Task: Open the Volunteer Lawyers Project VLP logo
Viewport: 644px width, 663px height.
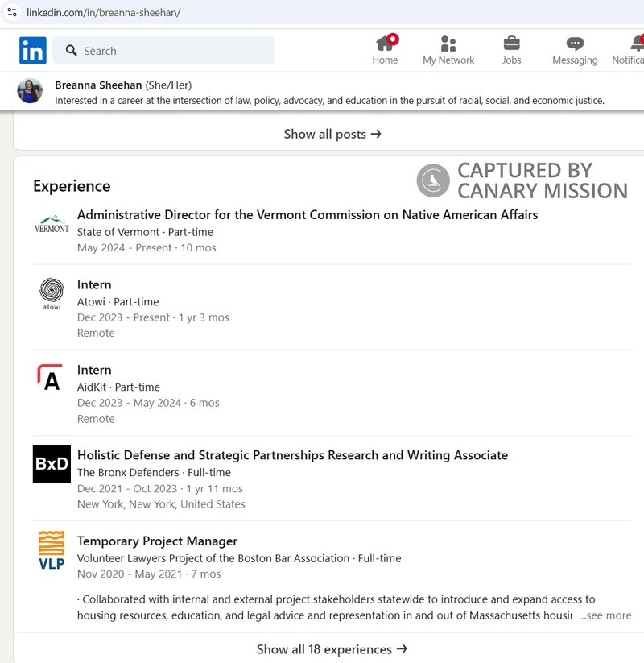Action: [x=52, y=550]
